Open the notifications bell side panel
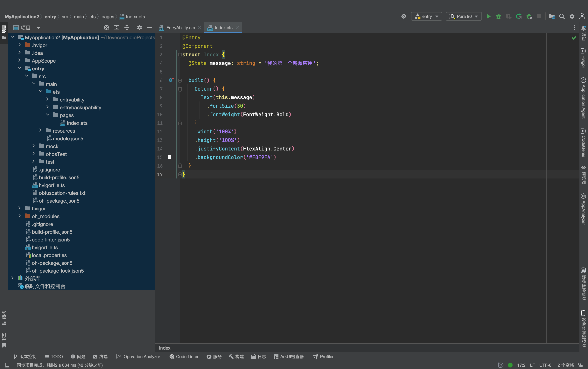 583,33
